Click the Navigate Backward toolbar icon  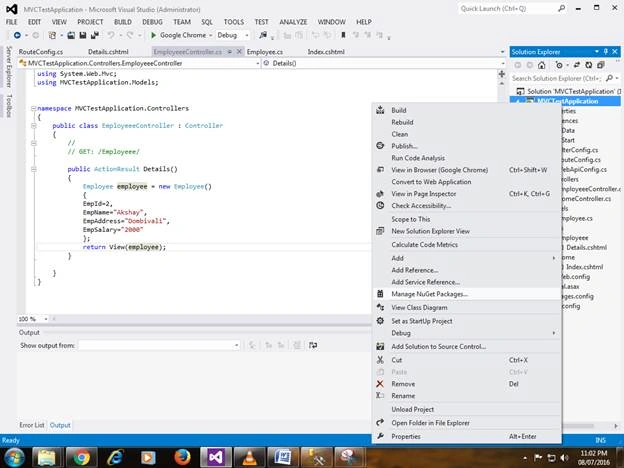coord(17,35)
